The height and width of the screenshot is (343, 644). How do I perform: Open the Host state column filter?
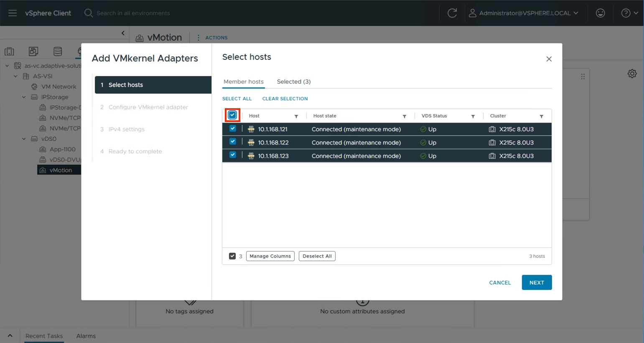[x=404, y=116]
